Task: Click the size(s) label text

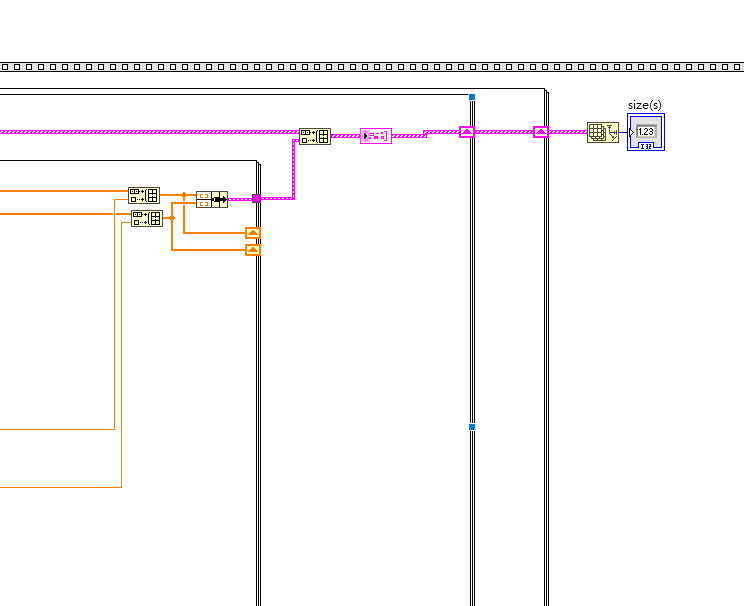Action: (x=644, y=105)
